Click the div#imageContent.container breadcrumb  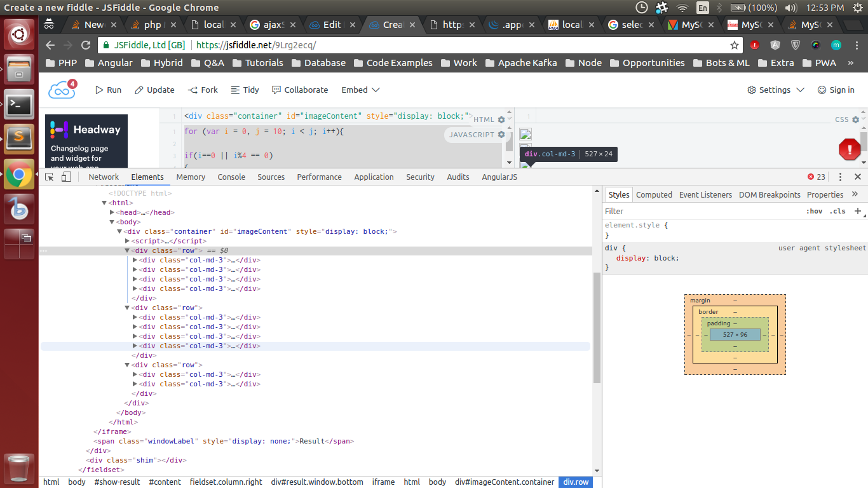click(x=505, y=482)
